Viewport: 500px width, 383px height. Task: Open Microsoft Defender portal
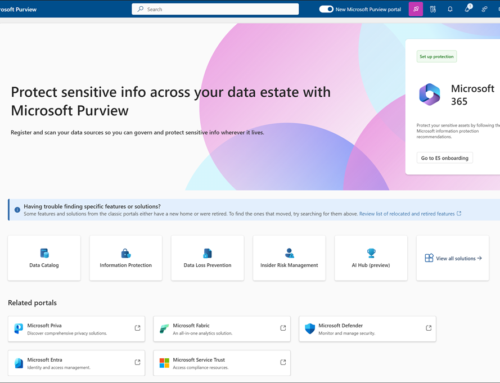point(367,329)
